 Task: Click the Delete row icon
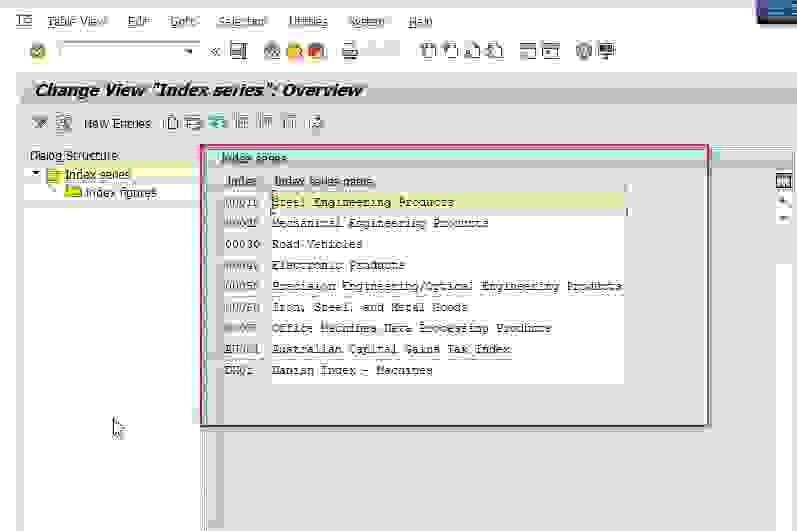[x=193, y=122]
